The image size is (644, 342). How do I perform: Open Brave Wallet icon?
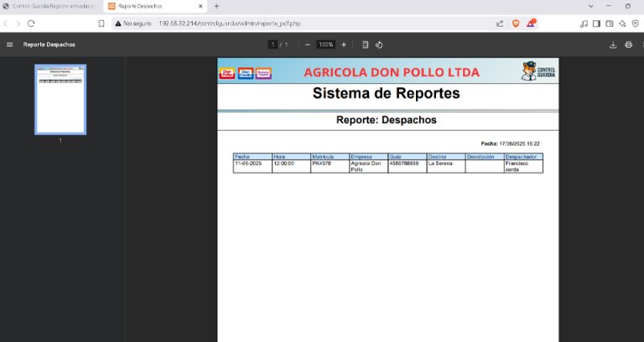click(x=610, y=23)
